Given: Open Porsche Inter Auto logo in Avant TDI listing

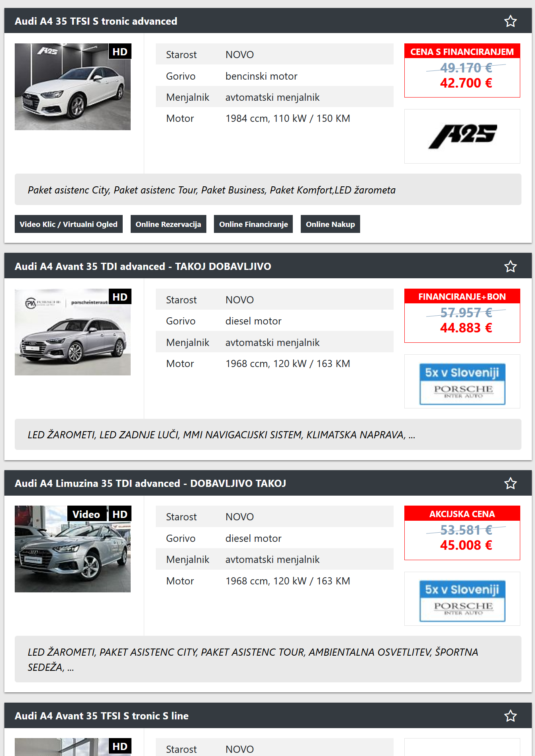Looking at the screenshot, I should coord(462,381).
